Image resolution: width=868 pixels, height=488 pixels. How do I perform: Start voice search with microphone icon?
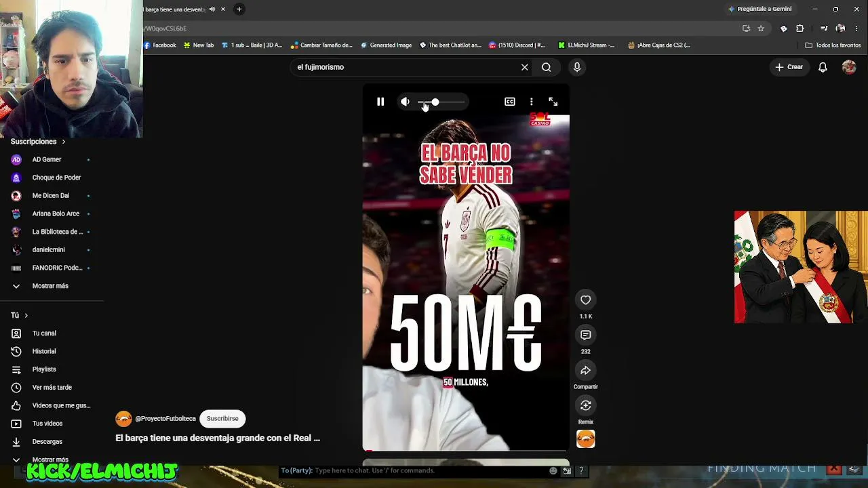tap(577, 67)
